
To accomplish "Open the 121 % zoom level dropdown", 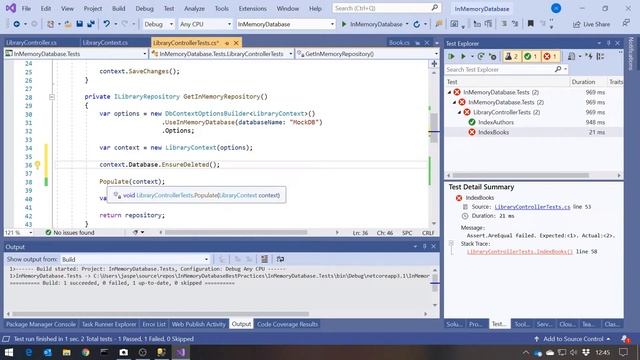I will pos(18,232).
